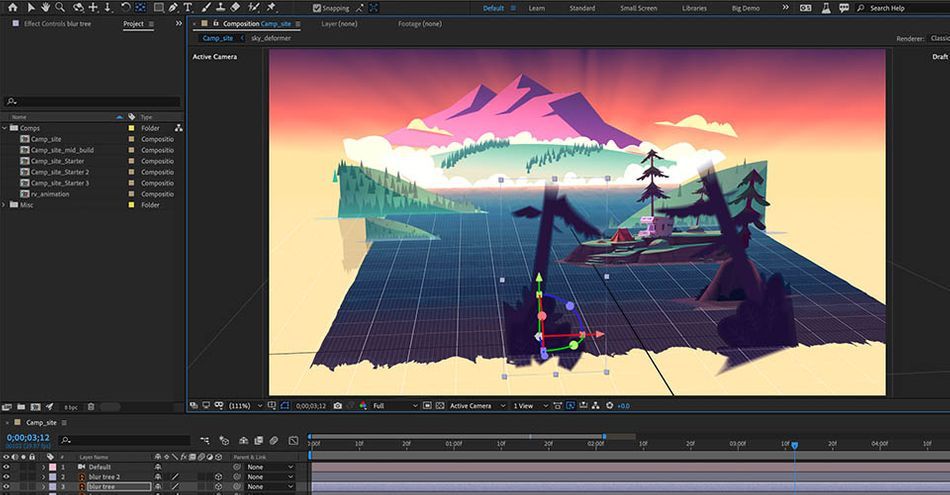Open the Composition Mini-Flowchart in timeline

coord(205,440)
